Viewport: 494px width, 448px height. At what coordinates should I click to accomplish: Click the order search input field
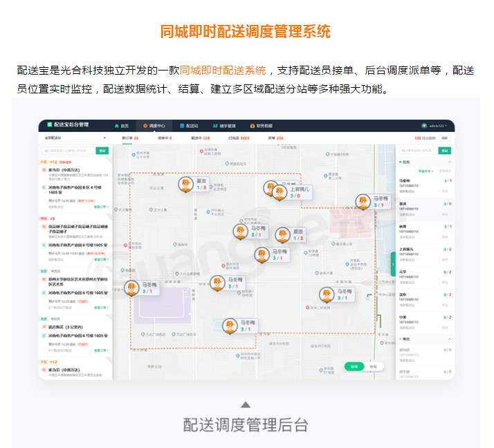click(x=68, y=151)
